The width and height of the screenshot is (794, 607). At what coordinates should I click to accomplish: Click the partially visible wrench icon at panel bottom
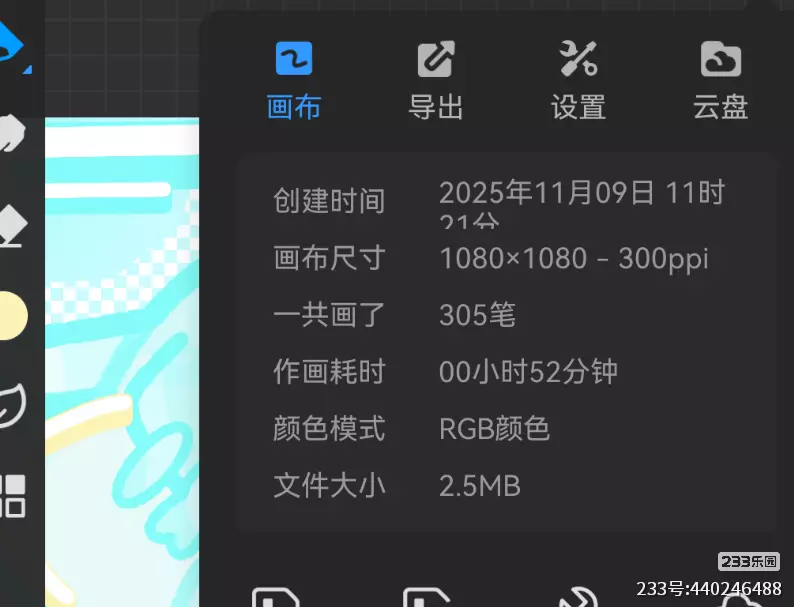(579, 597)
